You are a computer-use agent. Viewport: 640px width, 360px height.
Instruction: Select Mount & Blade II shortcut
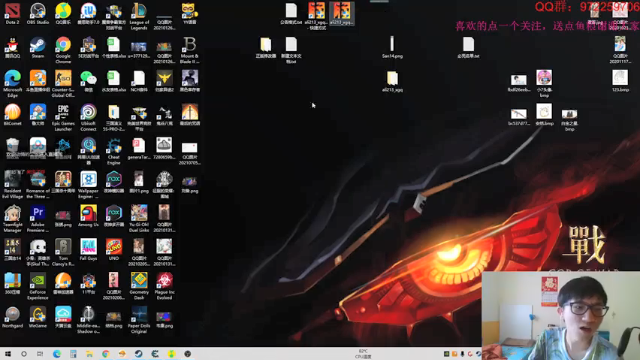(189, 50)
